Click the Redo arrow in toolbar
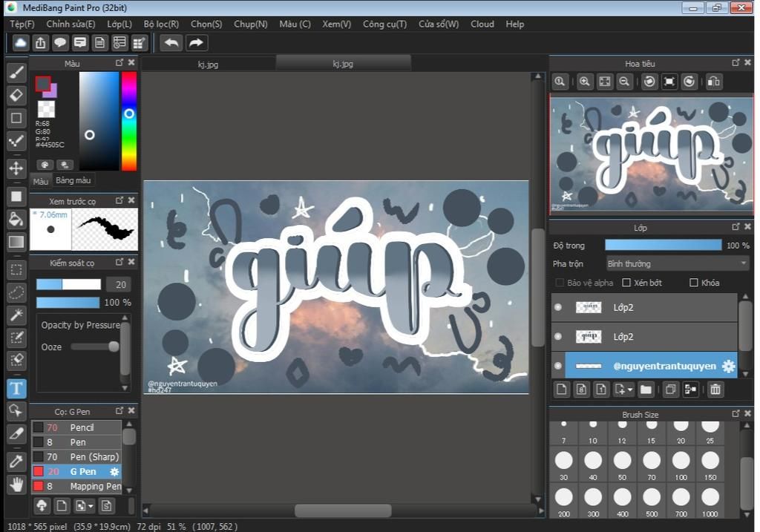760x532 pixels. click(x=196, y=43)
